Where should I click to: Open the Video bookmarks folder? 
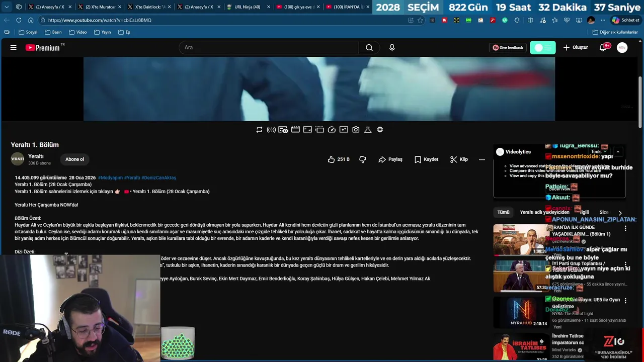click(x=78, y=32)
